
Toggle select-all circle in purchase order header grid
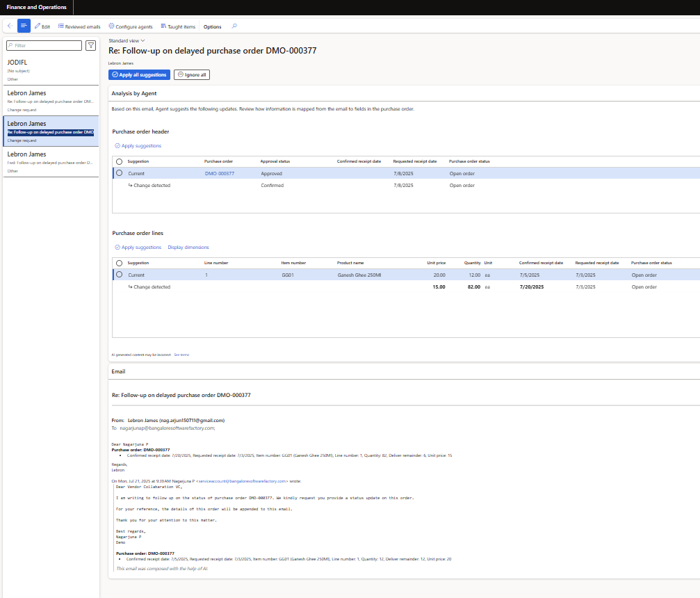(x=119, y=161)
